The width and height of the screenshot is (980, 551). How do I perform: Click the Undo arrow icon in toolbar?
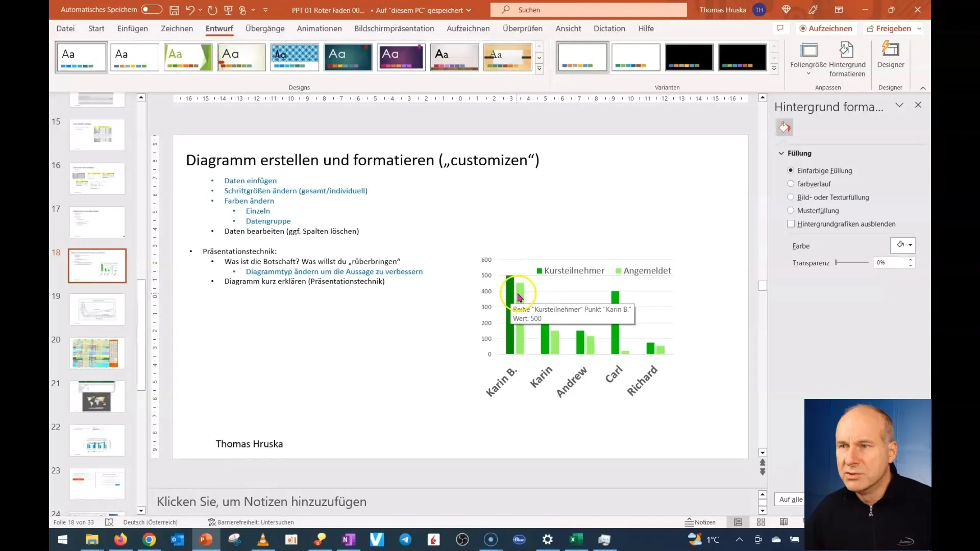189,9
